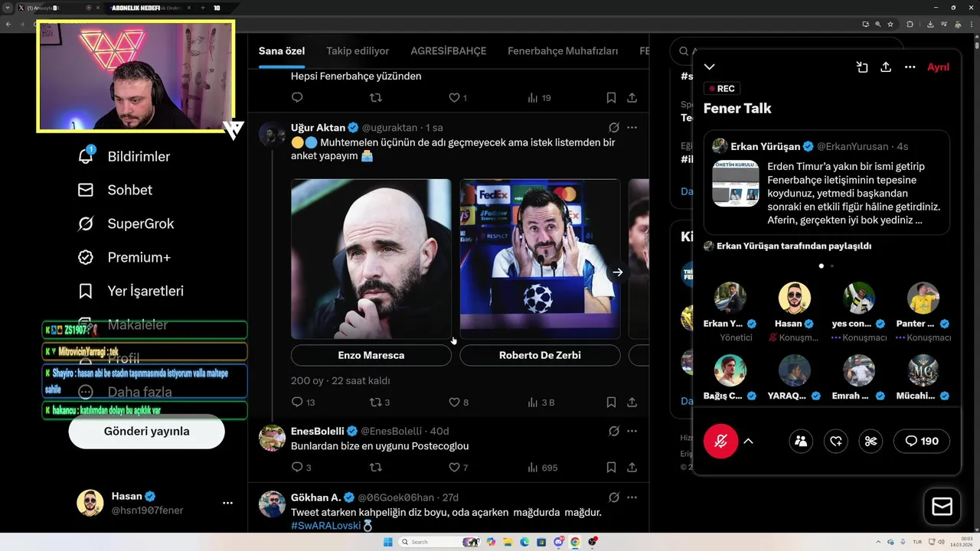Open Sohbet messages in sidebar

(x=115, y=190)
